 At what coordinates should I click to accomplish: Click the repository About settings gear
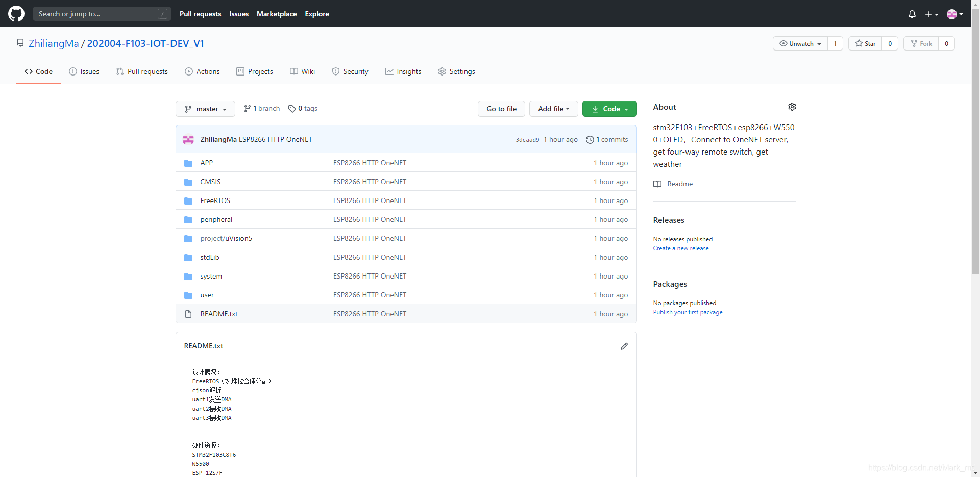pyautogui.click(x=792, y=107)
